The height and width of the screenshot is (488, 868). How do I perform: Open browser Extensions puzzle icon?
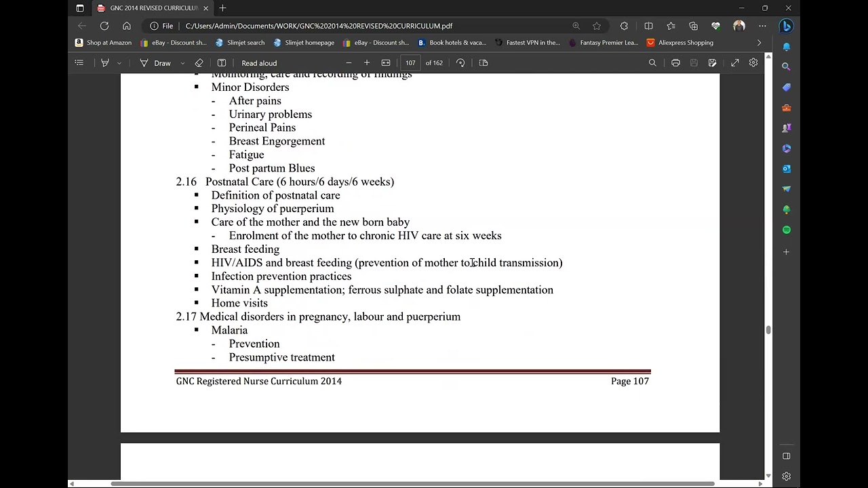click(x=624, y=26)
